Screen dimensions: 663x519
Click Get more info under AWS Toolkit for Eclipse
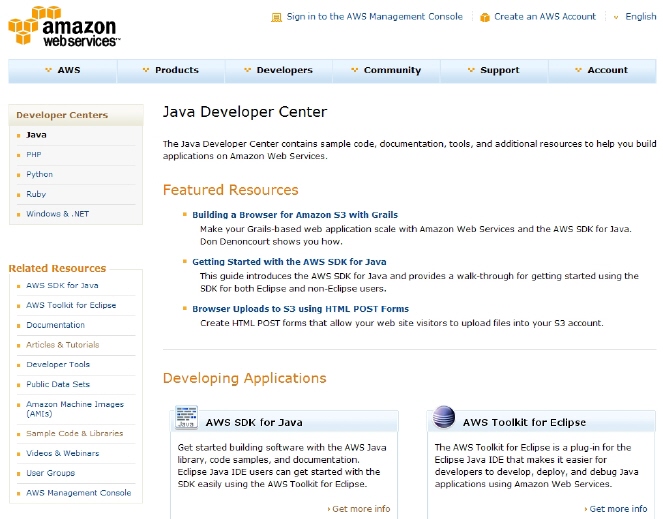pyautogui.click(x=616, y=509)
